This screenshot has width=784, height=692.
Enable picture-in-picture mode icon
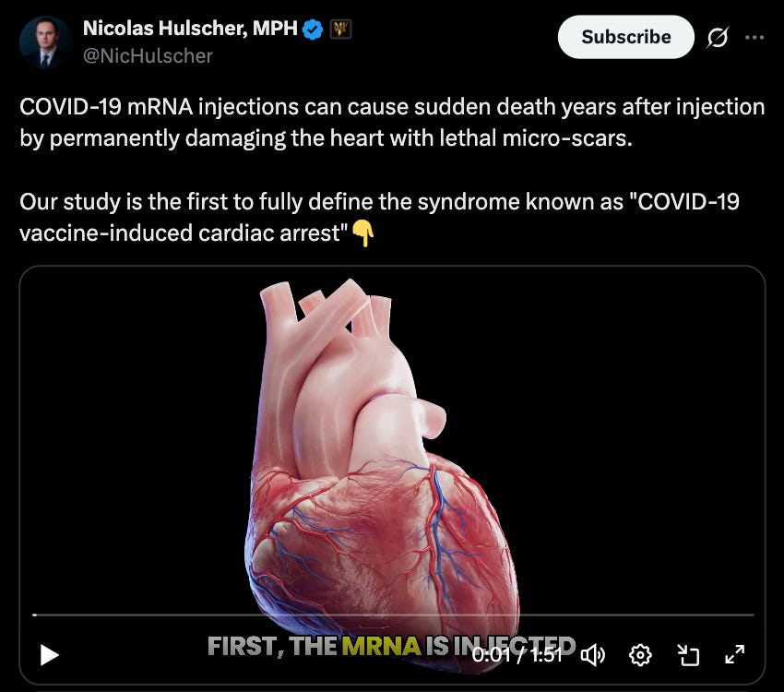688,655
